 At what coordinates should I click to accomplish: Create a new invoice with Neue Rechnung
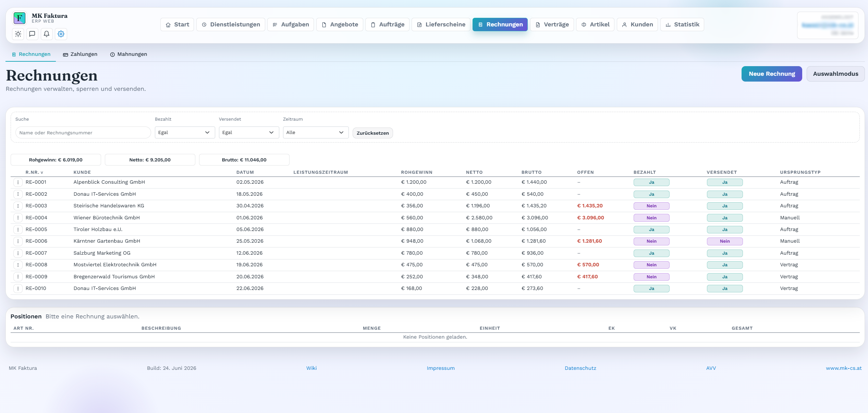[772, 74]
